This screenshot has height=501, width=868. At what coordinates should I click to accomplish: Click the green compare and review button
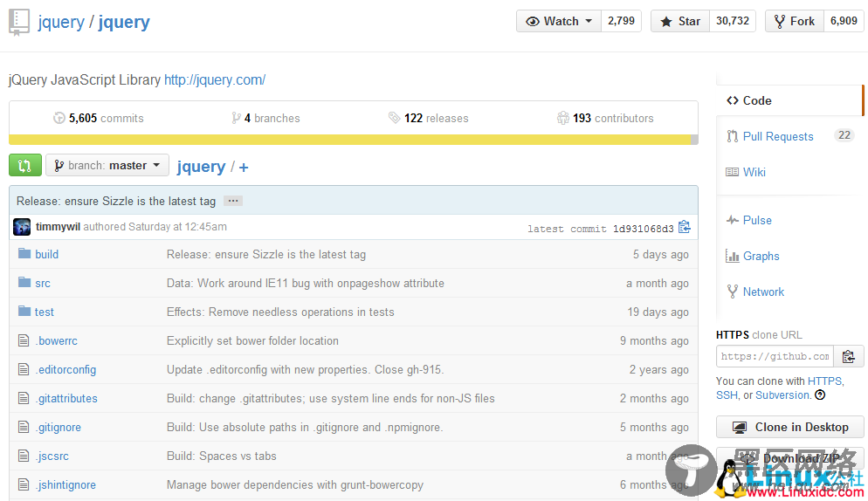click(x=25, y=166)
